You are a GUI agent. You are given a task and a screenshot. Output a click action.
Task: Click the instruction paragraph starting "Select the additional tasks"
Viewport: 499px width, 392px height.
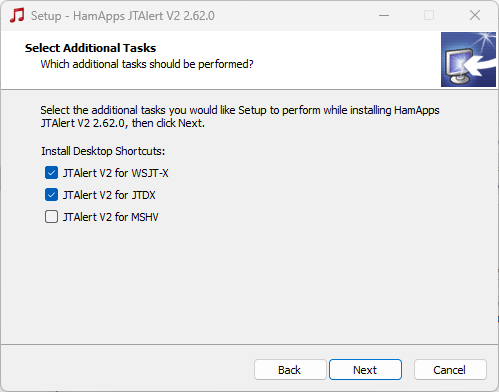coord(240,117)
